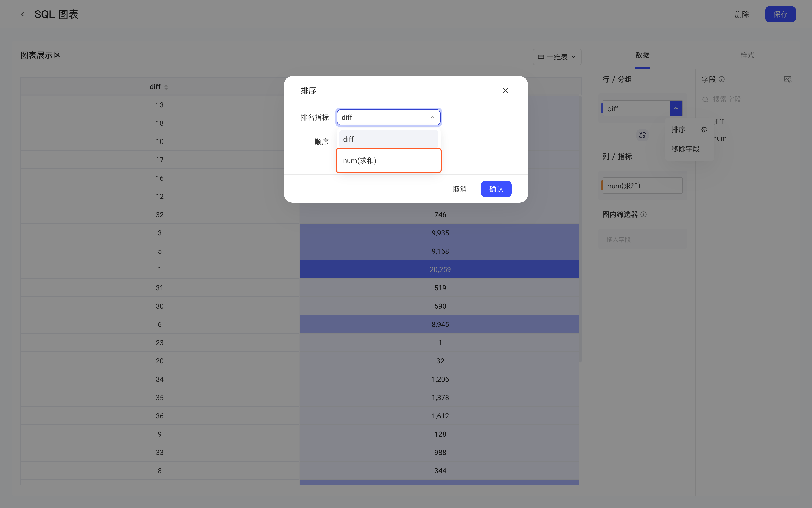Click the 取消 button
The width and height of the screenshot is (812, 508).
[x=459, y=189]
